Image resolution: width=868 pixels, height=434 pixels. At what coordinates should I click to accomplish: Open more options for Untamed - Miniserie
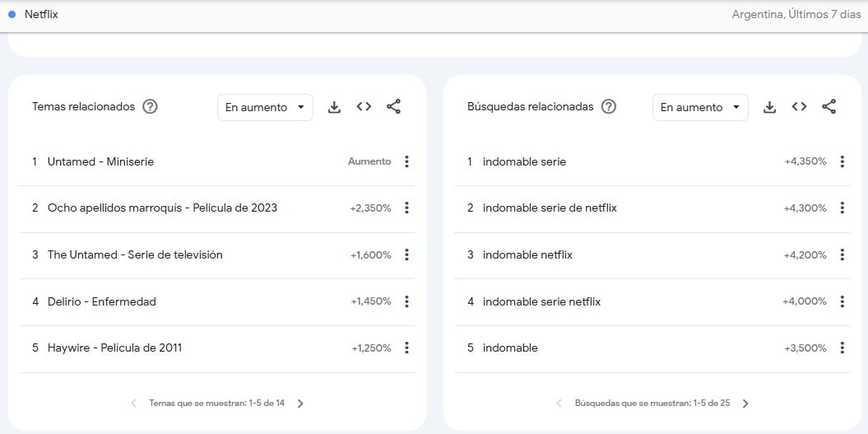tap(407, 162)
